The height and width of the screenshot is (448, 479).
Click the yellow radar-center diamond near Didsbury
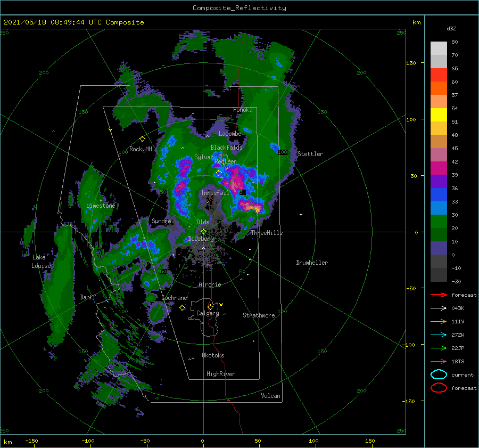(x=203, y=232)
